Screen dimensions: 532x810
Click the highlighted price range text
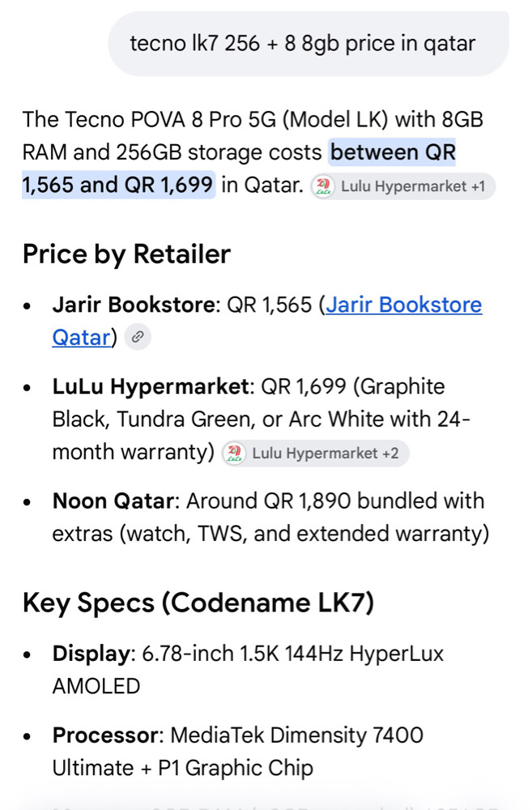click(239, 168)
